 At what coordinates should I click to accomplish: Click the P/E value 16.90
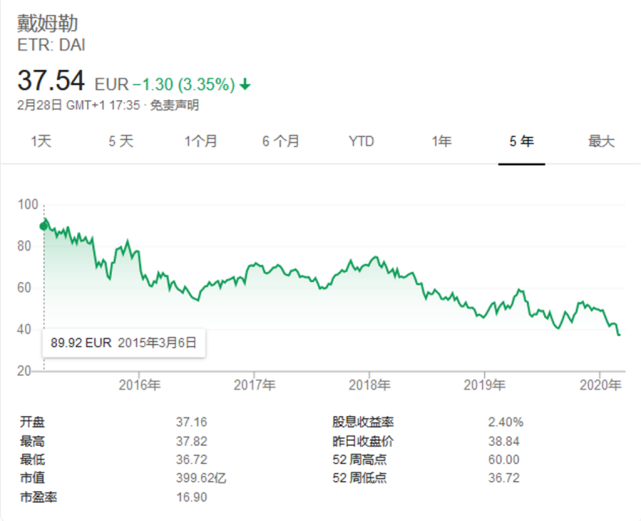[x=192, y=497]
